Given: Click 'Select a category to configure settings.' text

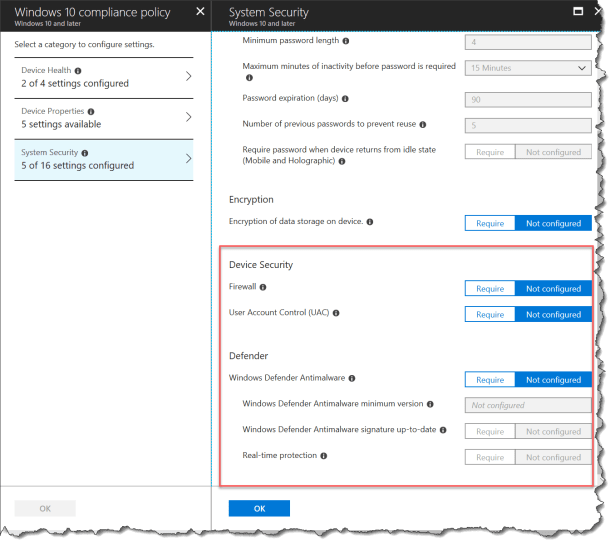Looking at the screenshot, I should point(84,45).
